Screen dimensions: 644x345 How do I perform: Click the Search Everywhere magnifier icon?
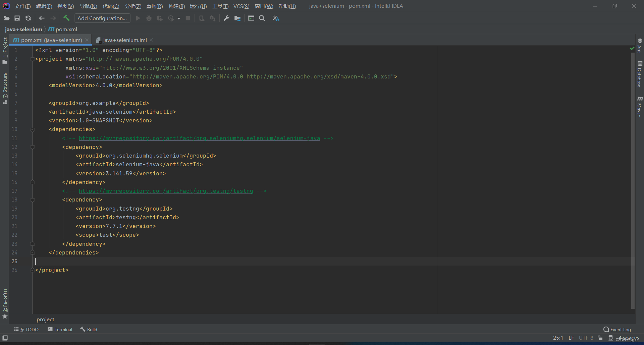262,18
